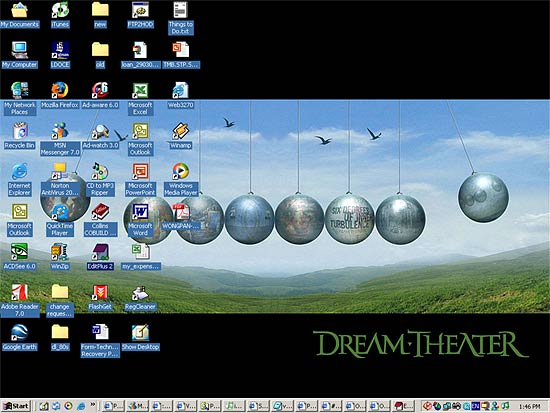Open the Things to Do.txt file
Screen dimensions: 550x413
coord(180,18)
